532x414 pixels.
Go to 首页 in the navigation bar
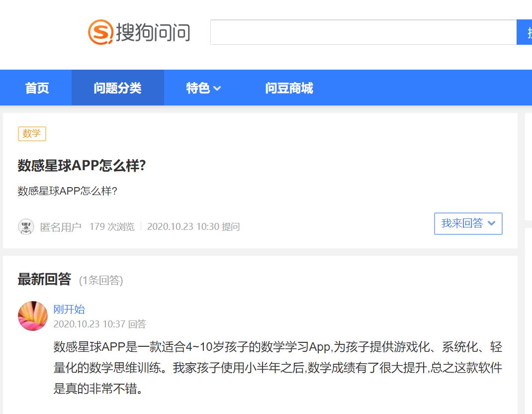pyautogui.click(x=37, y=88)
